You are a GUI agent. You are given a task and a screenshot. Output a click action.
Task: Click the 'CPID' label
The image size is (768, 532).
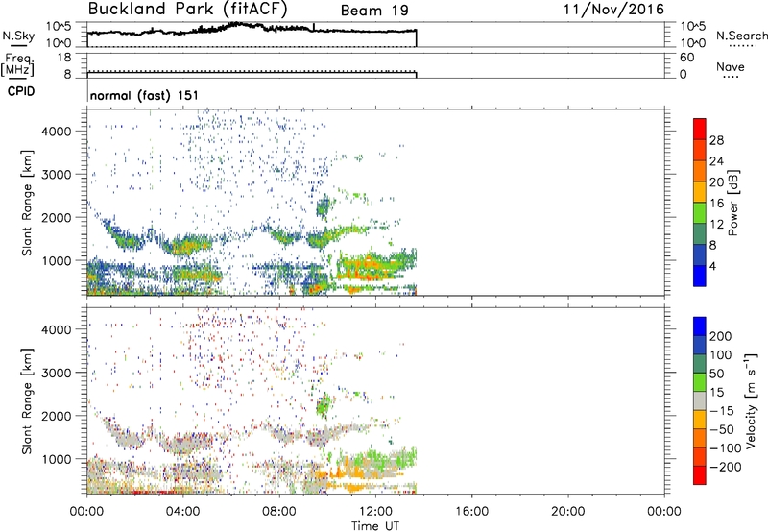coord(21,91)
